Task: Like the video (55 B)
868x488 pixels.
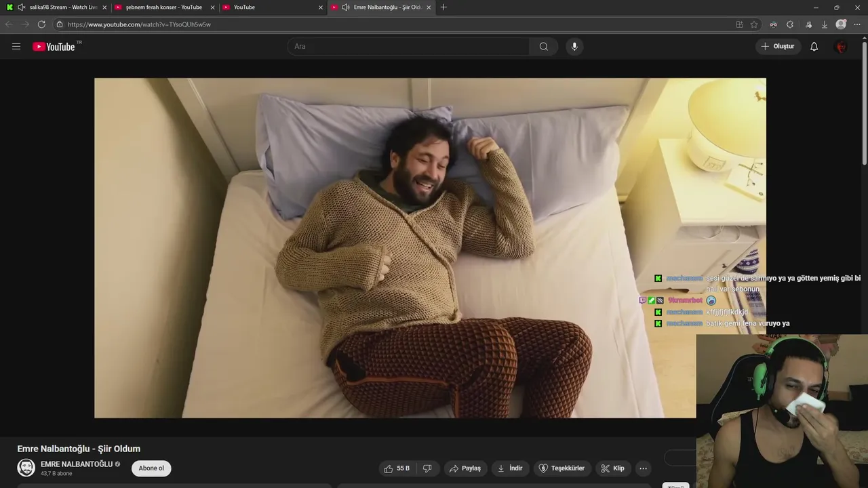Action: (397, 468)
